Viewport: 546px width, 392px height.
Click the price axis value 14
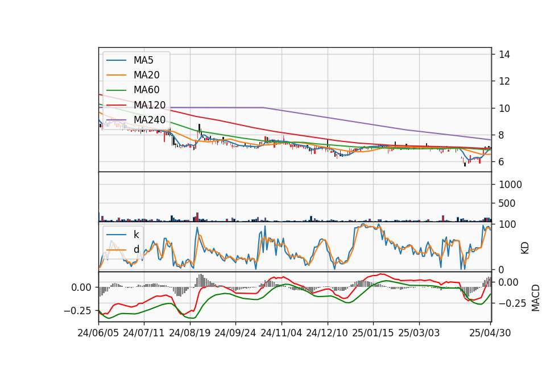coord(504,55)
